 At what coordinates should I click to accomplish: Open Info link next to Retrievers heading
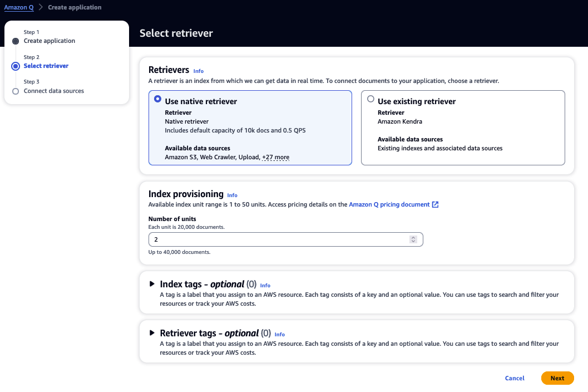click(x=199, y=71)
